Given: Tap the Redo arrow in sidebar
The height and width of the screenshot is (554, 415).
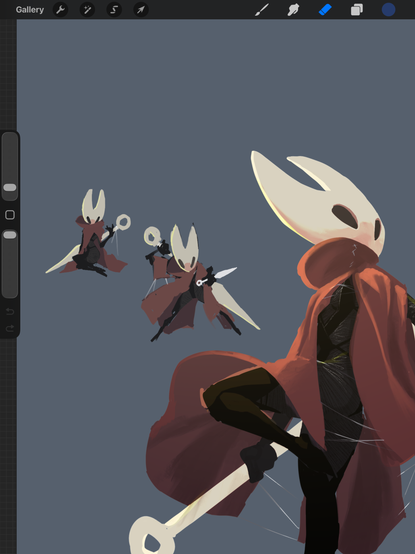Looking at the screenshot, I should coord(10,328).
